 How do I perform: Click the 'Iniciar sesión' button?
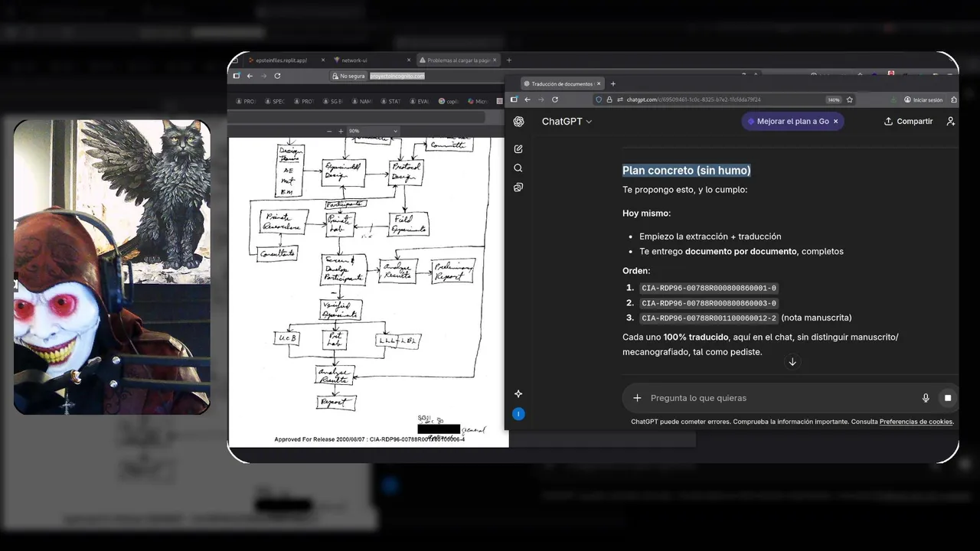(923, 99)
